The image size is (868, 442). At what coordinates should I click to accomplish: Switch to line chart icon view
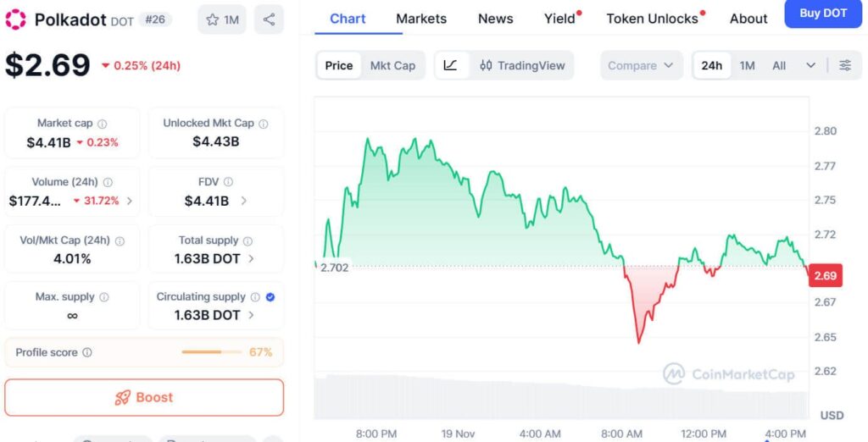coord(451,65)
